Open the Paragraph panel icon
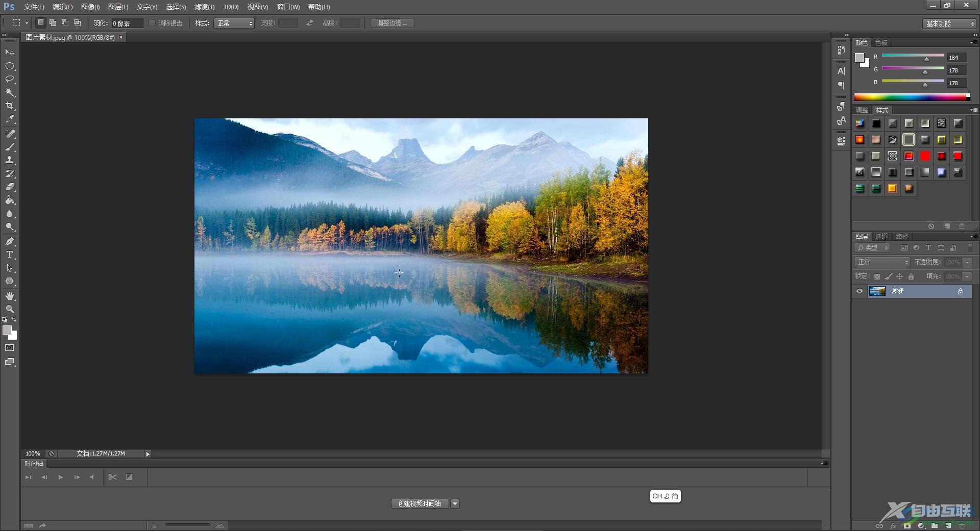Screen dimensions: 980x531 [x=841, y=85]
